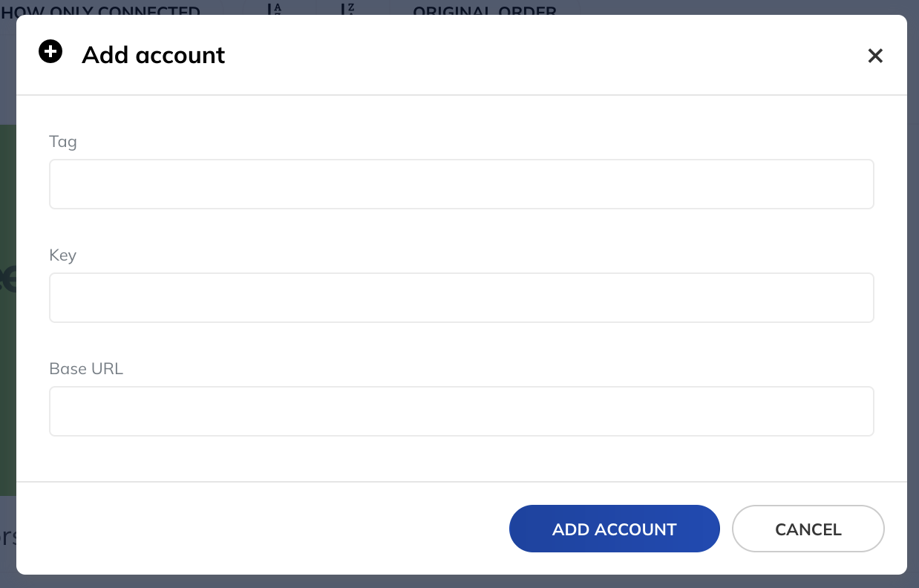The width and height of the screenshot is (919, 588).
Task: Click the Add account dialog title
Action: click(x=153, y=55)
